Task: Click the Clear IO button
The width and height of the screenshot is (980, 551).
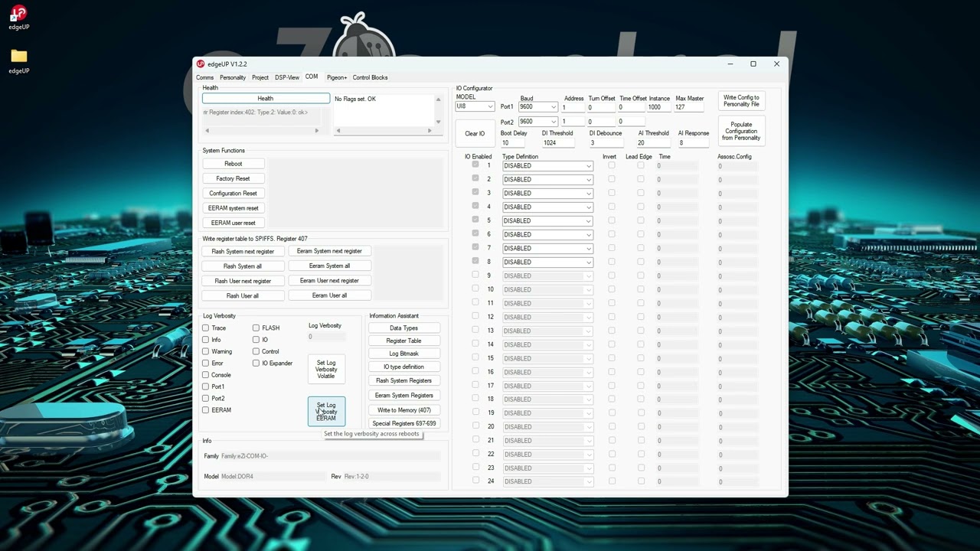Action: click(x=475, y=134)
